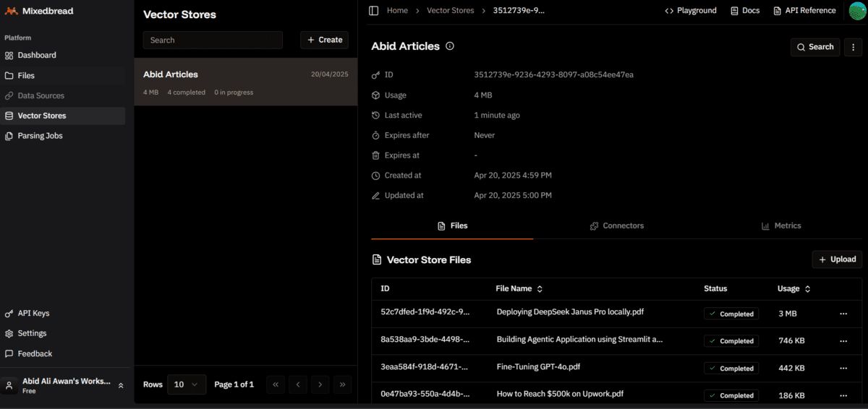Click the 3512739e-9... breadcrumb
The height and width of the screenshot is (409, 868).
coord(519,11)
